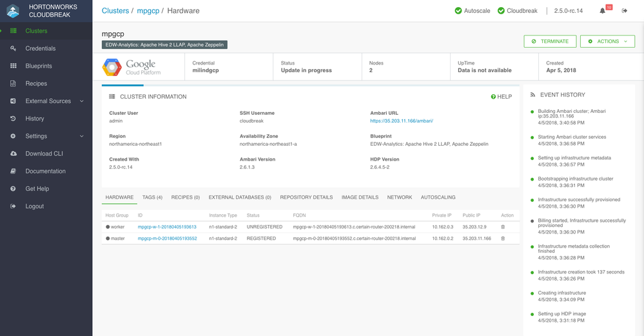Image resolution: width=644 pixels, height=336 pixels.
Task: Click the External Sources share icon
Action: click(x=13, y=101)
